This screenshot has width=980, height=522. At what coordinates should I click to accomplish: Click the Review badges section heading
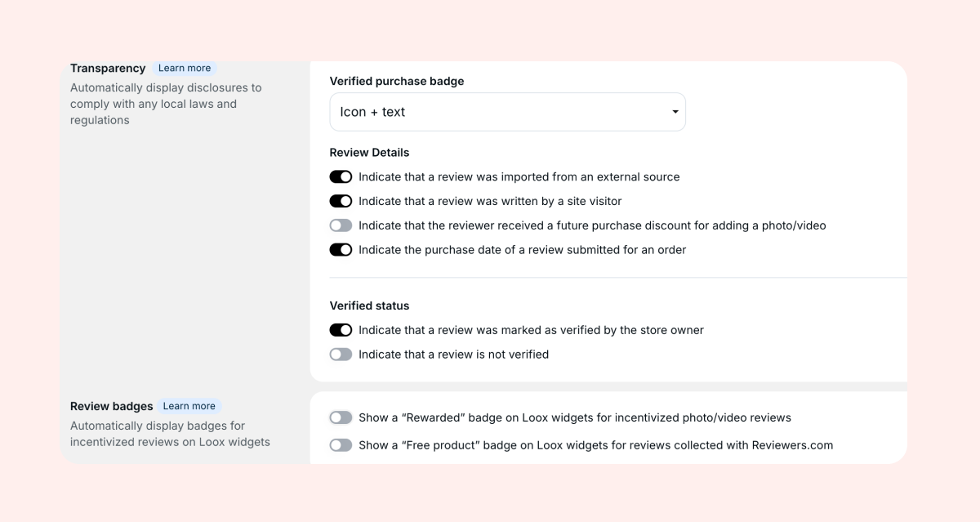pos(112,406)
